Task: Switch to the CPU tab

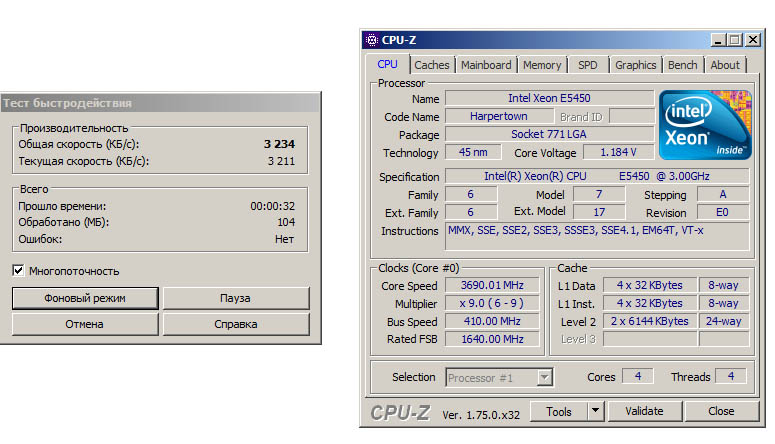Action: point(388,64)
